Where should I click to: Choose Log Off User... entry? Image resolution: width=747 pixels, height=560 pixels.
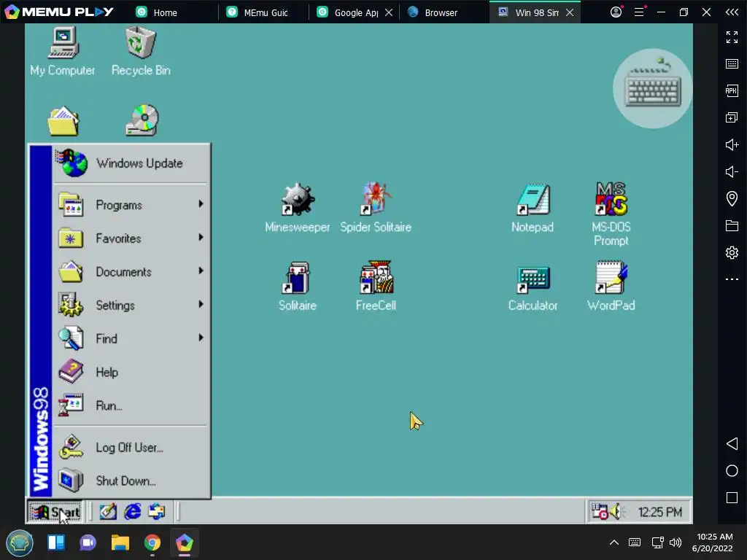[x=130, y=448]
